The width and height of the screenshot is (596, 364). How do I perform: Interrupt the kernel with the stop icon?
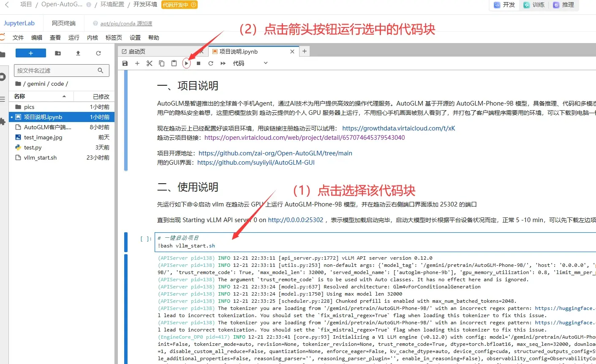coord(199,63)
